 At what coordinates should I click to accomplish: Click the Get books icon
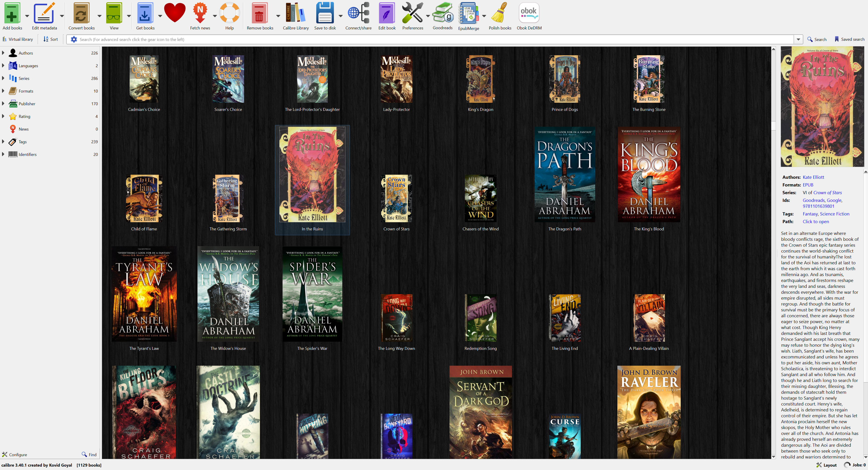145,14
